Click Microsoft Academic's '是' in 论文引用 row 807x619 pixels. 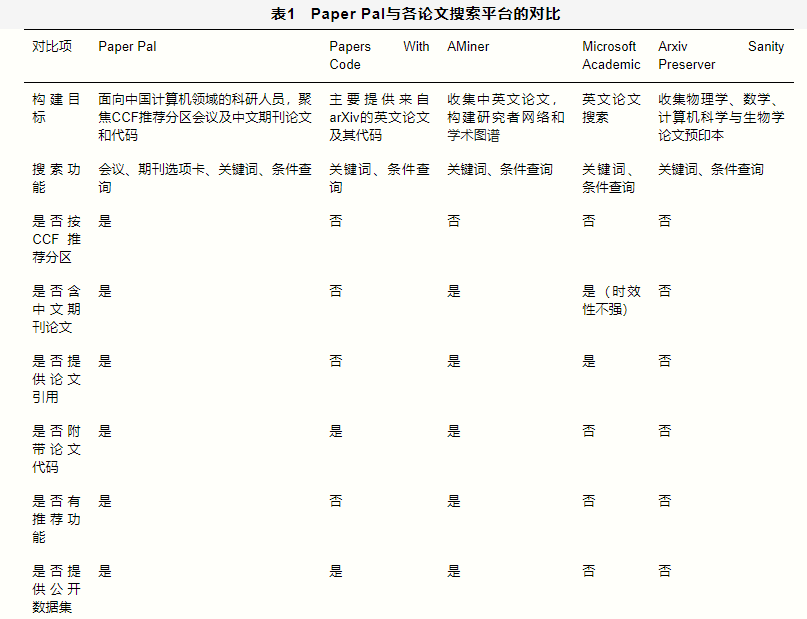[589, 361]
